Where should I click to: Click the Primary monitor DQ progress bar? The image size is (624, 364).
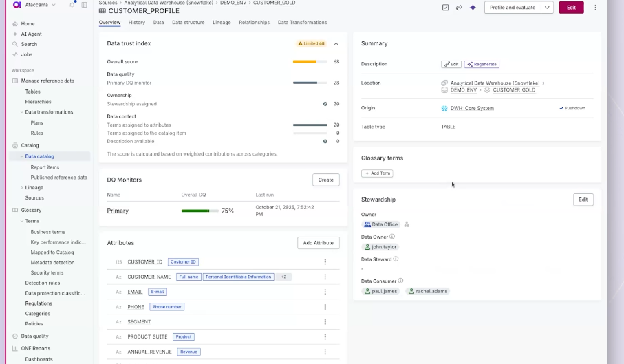[199, 211]
